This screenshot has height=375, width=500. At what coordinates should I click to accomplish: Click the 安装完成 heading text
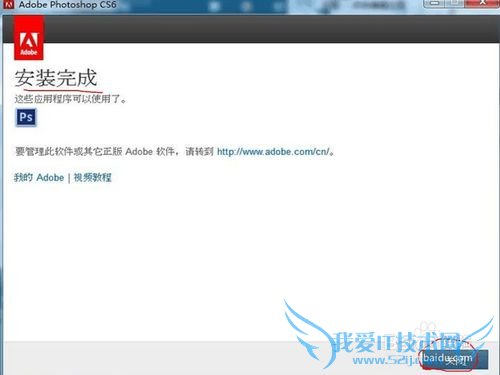pos(56,78)
